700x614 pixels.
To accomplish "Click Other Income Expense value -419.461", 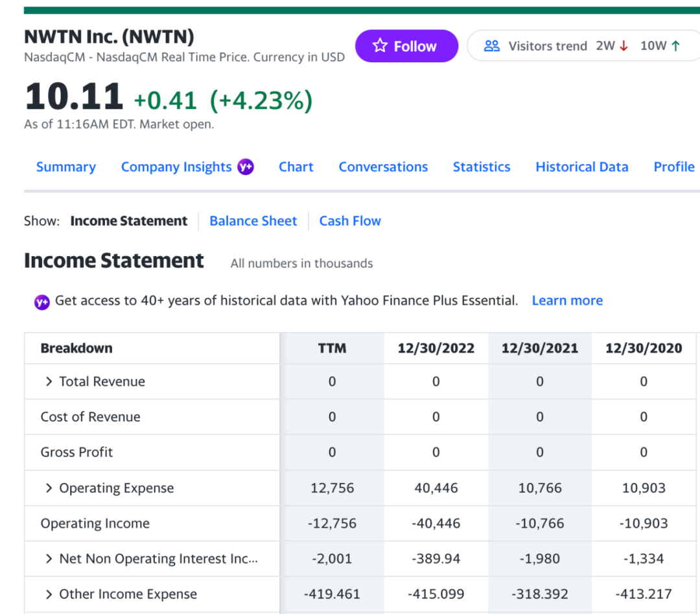I will (332, 594).
